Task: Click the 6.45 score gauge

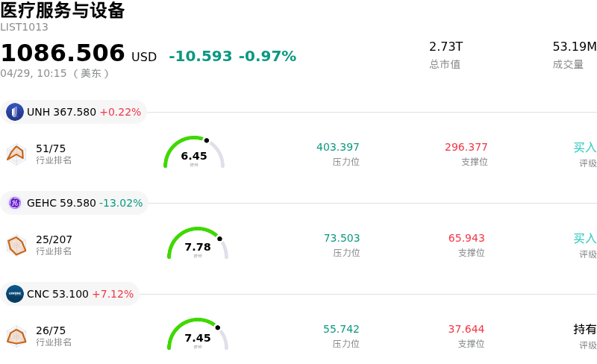Action: click(194, 153)
